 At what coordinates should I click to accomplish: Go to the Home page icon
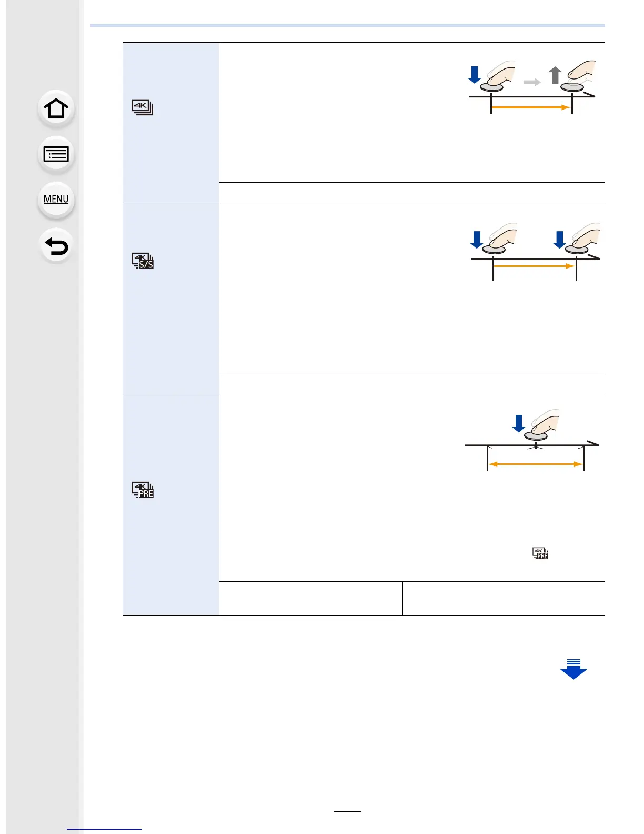tap(56, 108)
